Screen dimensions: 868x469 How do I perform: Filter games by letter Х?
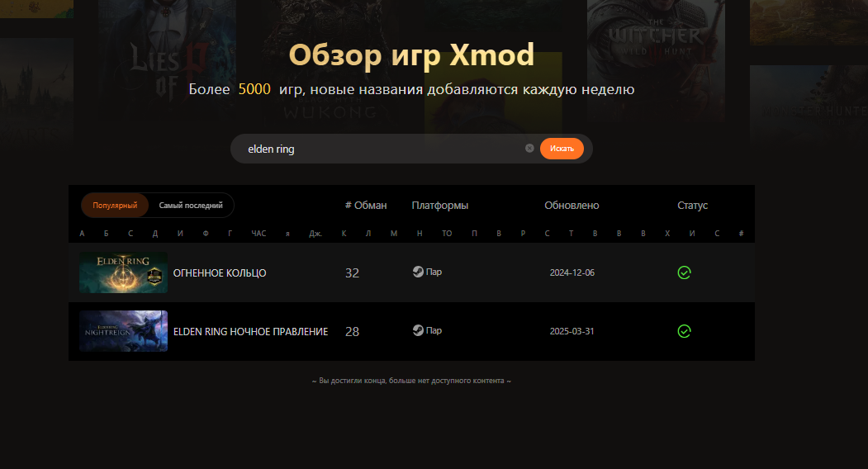(667, 234)
